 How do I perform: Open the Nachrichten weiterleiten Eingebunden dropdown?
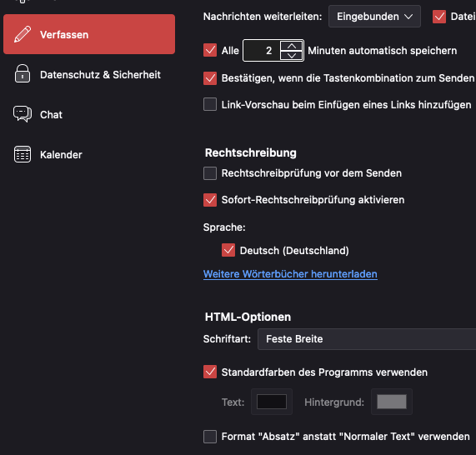[x=374, y=17]
